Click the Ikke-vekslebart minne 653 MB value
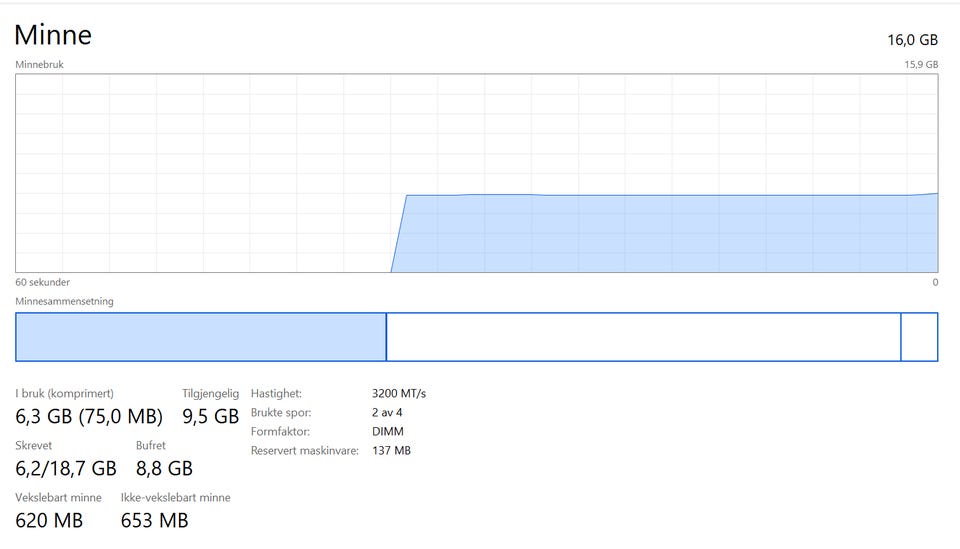Image resolution: width=960 pixels, height=549 pixels. point(154,520)
